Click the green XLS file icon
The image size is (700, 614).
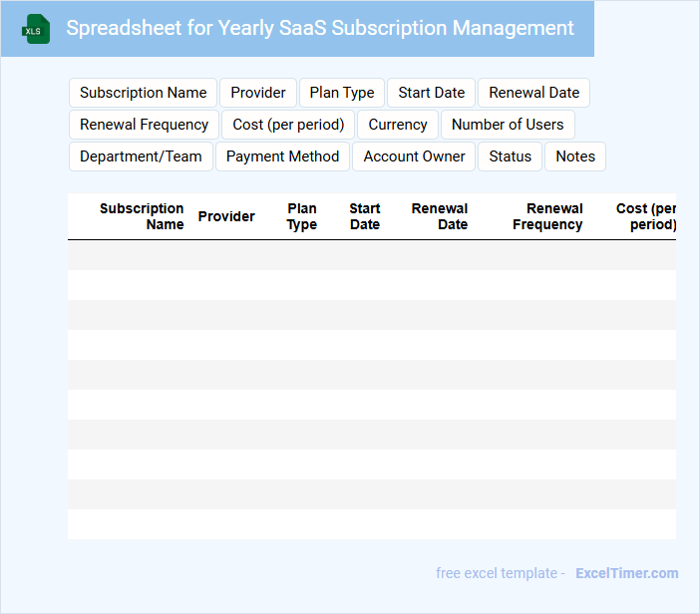click(x=36, y=29)
